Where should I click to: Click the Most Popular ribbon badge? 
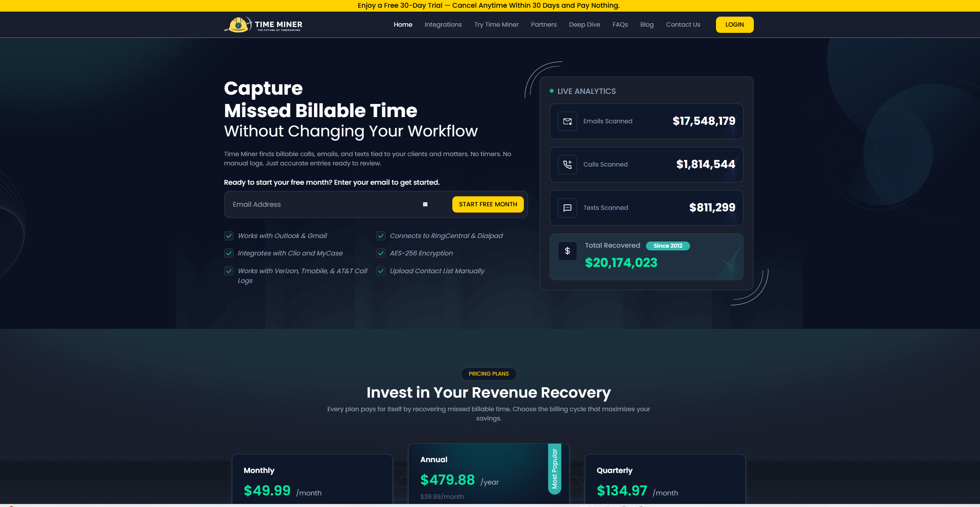(x=554, y=468)
